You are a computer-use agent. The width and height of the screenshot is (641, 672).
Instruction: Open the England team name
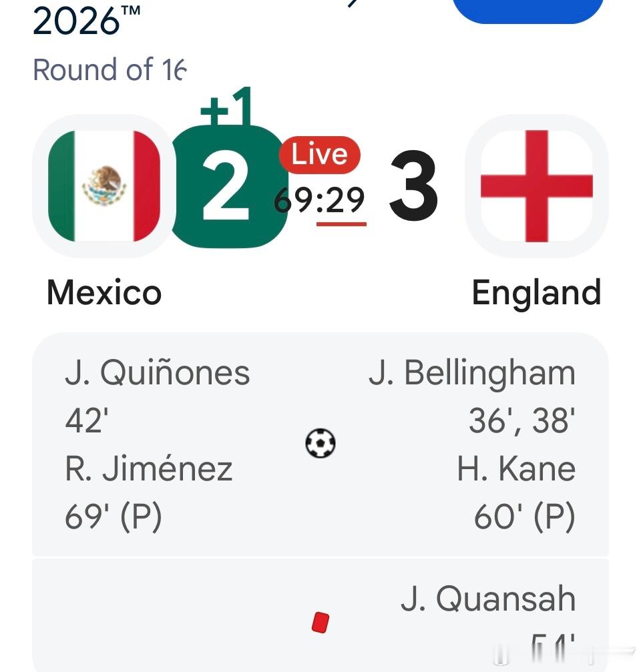pos(536,294)
